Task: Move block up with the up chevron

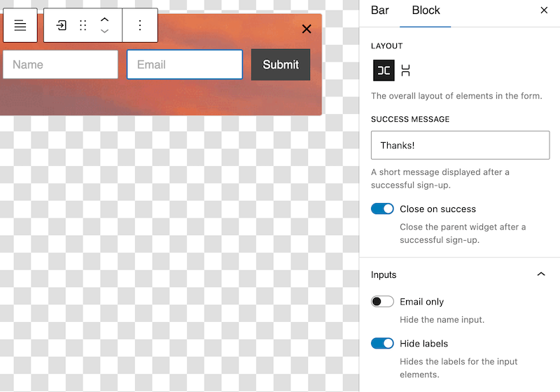Action: [104, 20]
